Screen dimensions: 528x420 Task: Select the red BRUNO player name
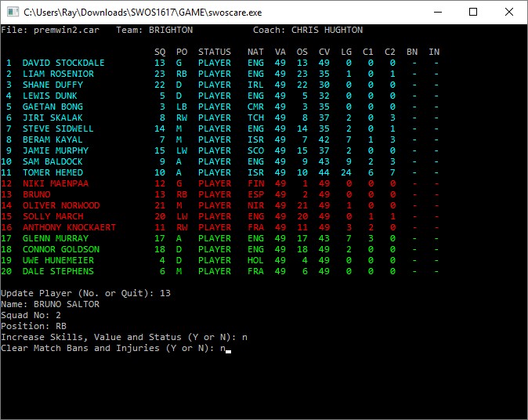36,194
